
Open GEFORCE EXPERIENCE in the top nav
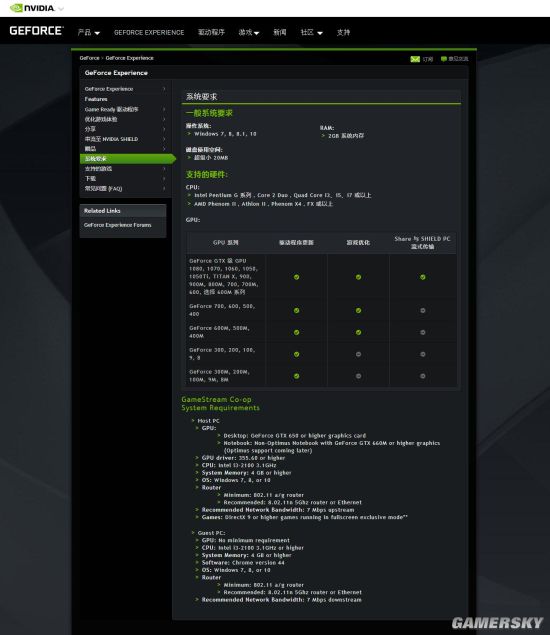149,32
